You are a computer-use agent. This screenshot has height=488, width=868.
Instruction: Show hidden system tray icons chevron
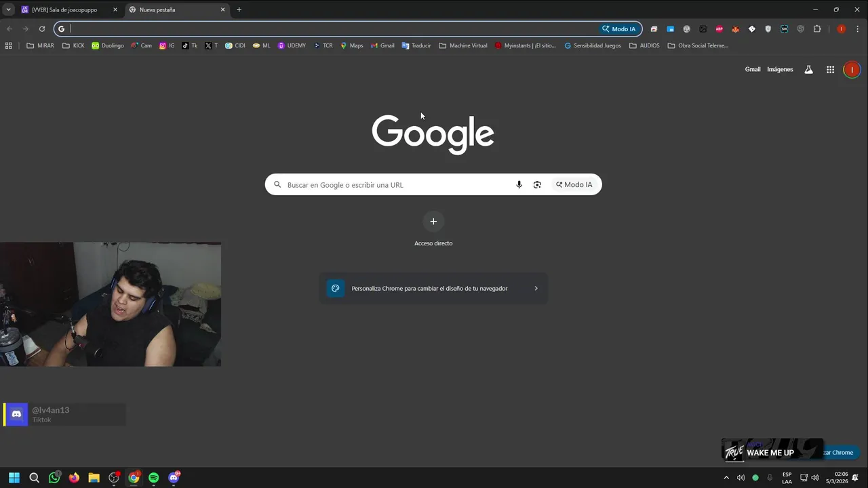tap(726, 478)
